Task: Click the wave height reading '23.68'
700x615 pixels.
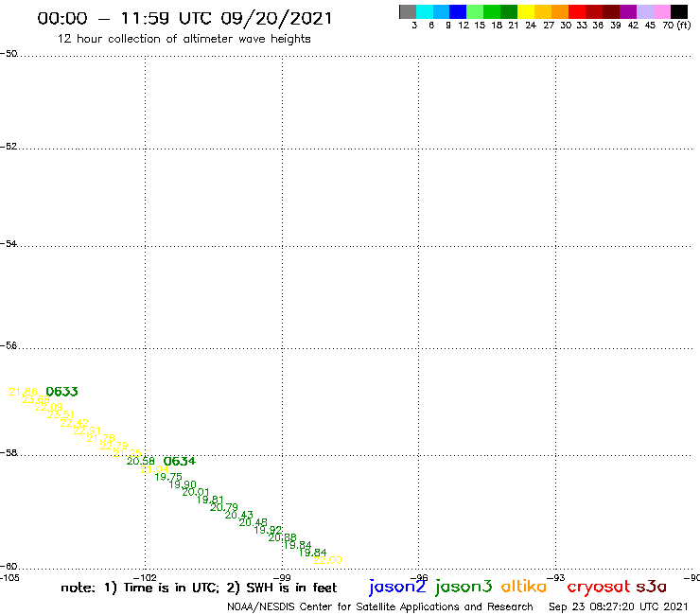Action: click(36, 399)
